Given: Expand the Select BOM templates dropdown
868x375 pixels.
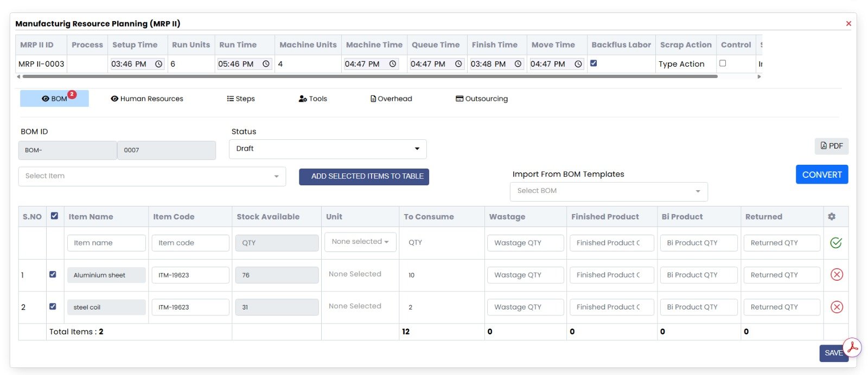Looking at the screenshot, I should 608,191.
